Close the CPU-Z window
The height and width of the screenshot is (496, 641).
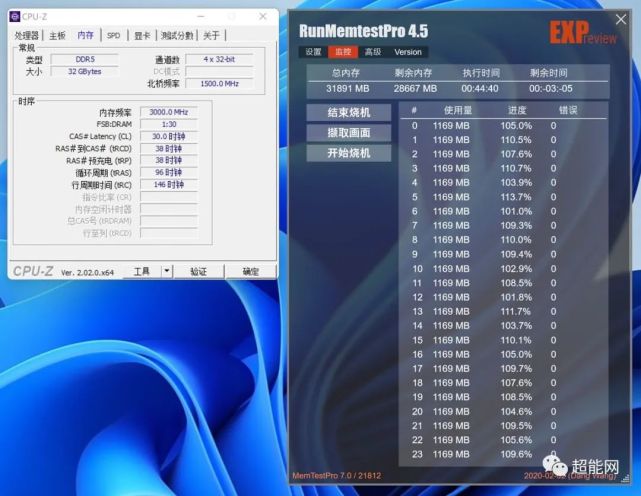(263, 16)
